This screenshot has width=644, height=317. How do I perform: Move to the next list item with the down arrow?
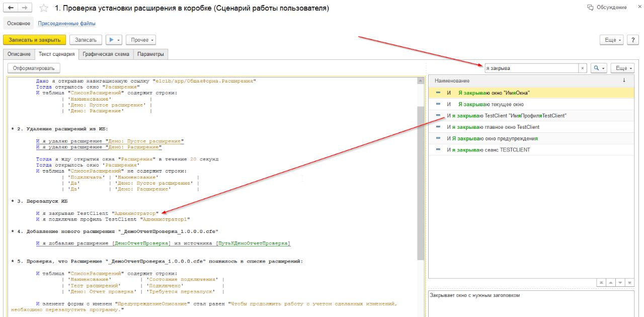(620, 283)
